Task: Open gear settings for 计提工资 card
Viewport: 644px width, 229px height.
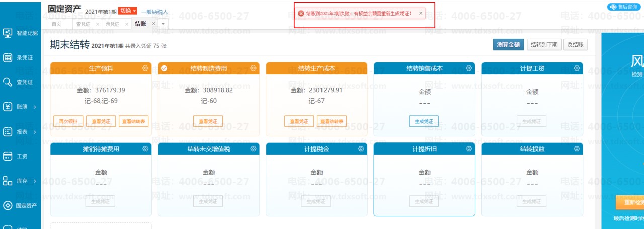Action: [x=577, y=68]
